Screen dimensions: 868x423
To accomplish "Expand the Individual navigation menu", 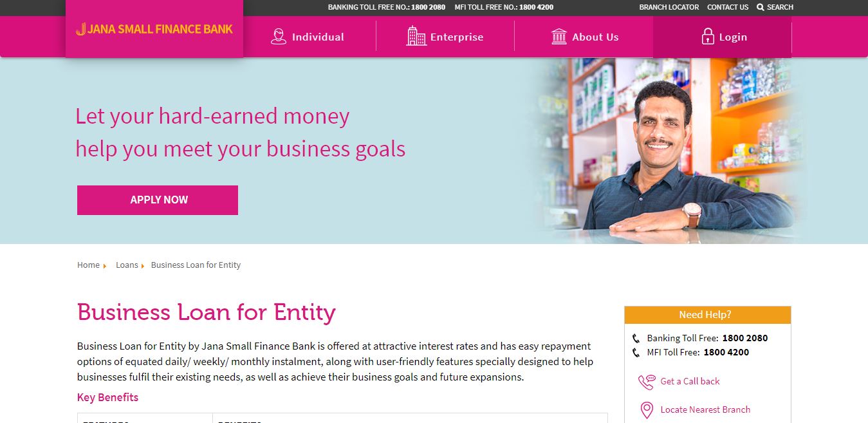I will 317,37.
